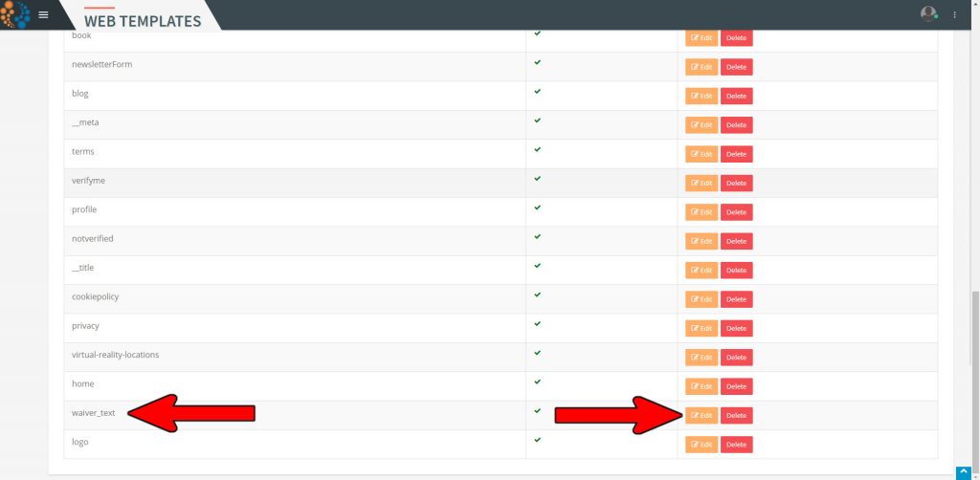Open the user avatar profile
Image resolution: width=980 pixels, height=480 pixels.
coord(928,13)
